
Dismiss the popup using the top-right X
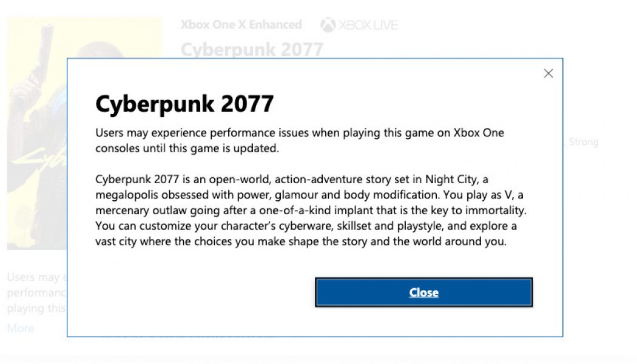pos(548,73)
